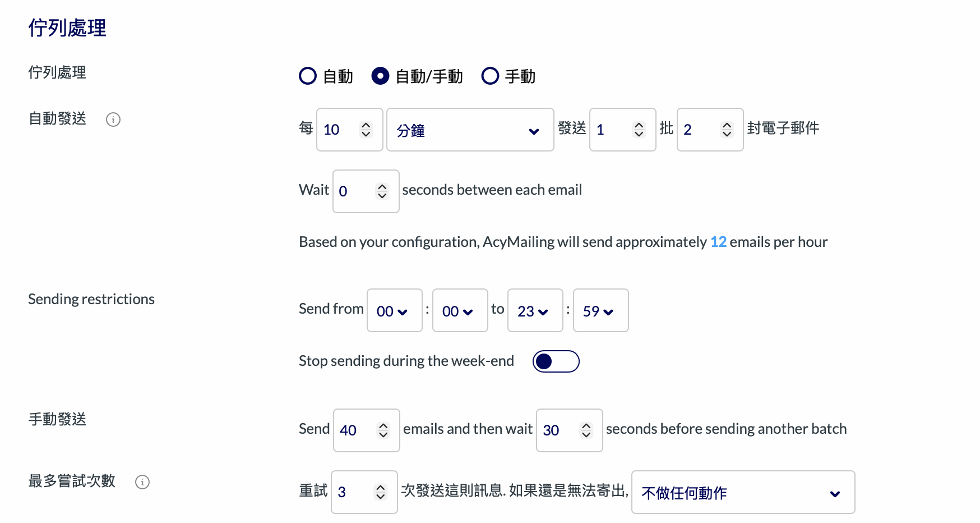
Task: Choose the 手動 radio option
Action: point(490,76)
